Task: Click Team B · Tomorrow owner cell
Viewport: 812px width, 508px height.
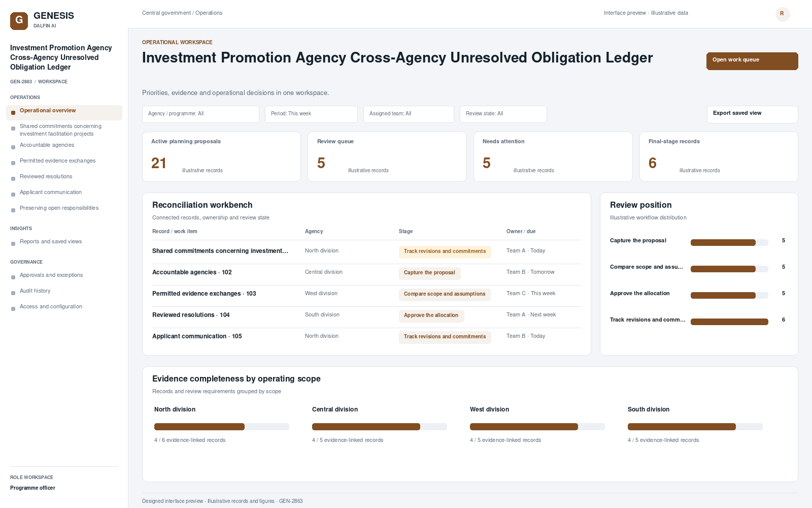Action: point(530,272)
